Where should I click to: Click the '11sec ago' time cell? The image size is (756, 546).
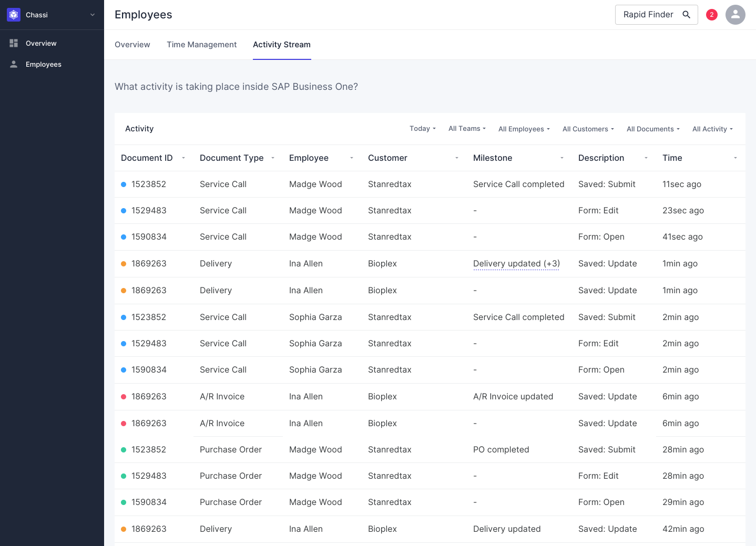682,184
